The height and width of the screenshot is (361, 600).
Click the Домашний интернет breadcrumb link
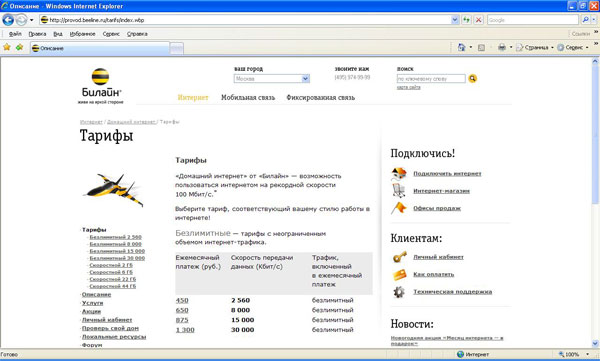tap(131, 122)
